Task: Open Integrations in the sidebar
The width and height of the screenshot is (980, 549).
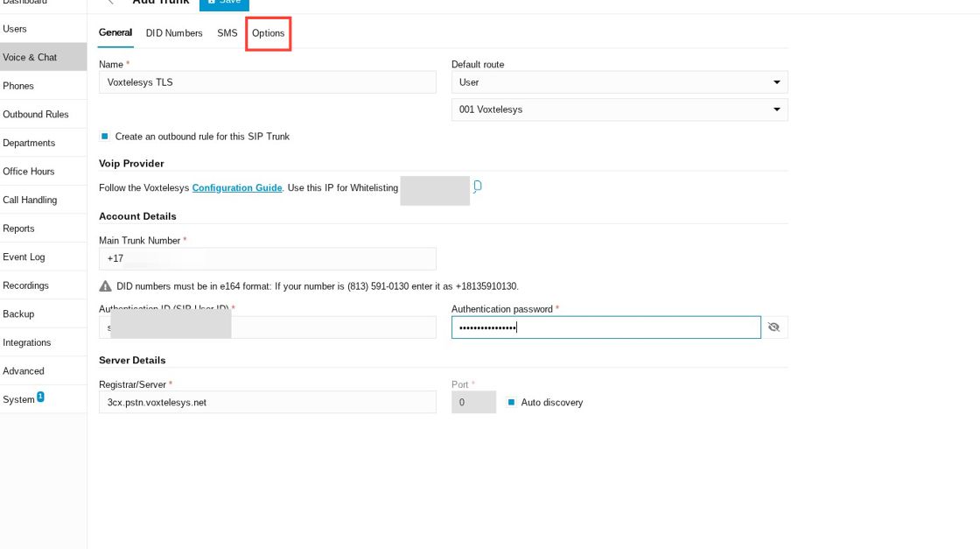Action: tap(43, 342)
